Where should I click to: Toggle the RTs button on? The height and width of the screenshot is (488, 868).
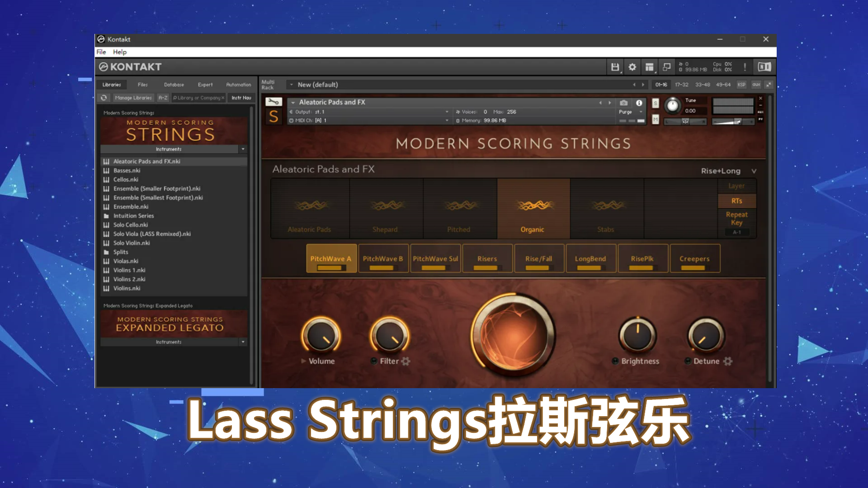736,200
